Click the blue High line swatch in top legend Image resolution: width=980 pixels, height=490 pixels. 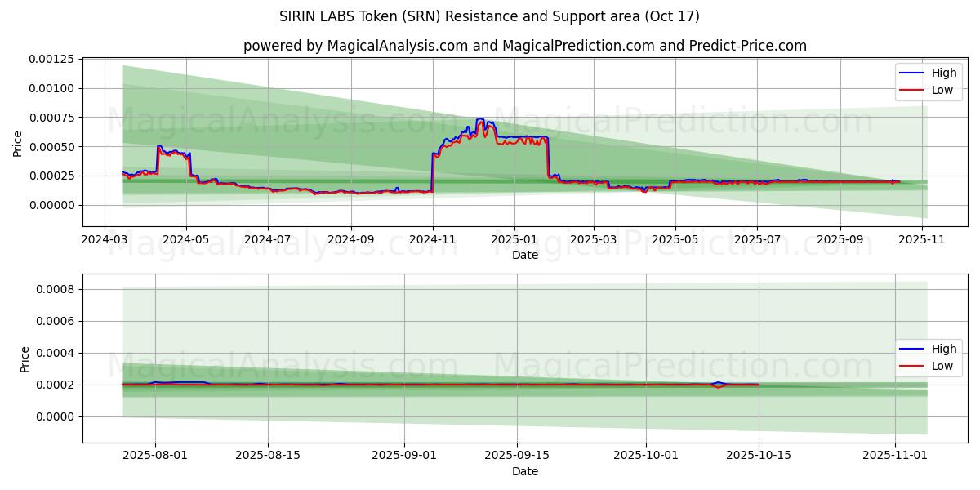pyautogui.click(x=910, y=73)
